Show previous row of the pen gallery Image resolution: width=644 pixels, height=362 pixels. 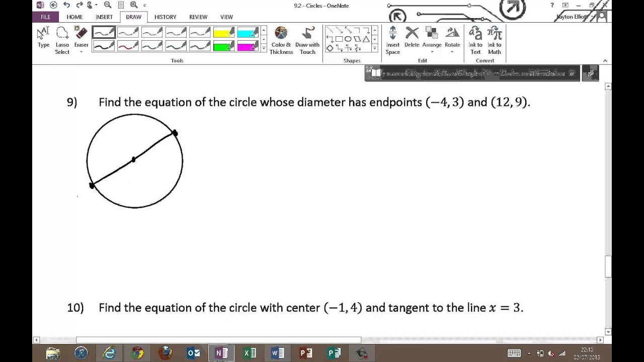click(x=264, y=30)
